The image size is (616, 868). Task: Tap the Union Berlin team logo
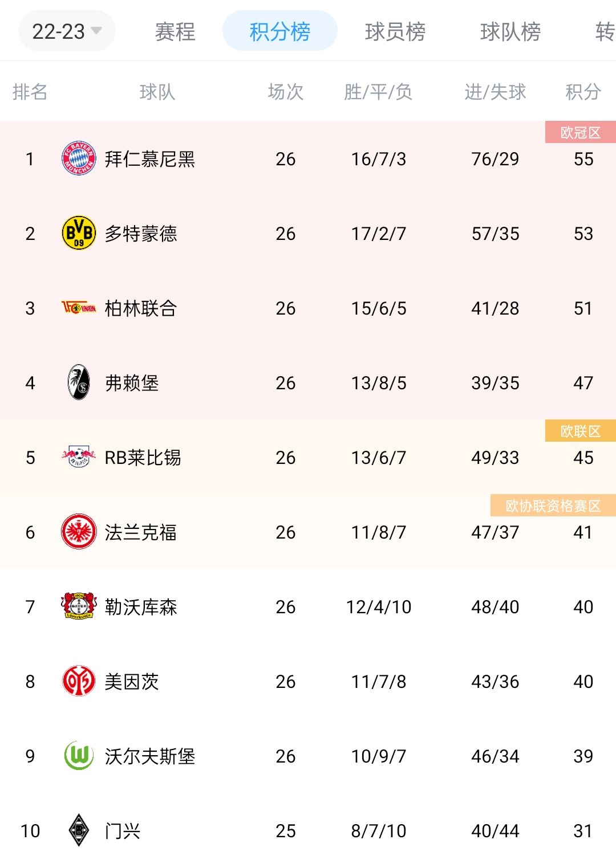coord(79,308)
